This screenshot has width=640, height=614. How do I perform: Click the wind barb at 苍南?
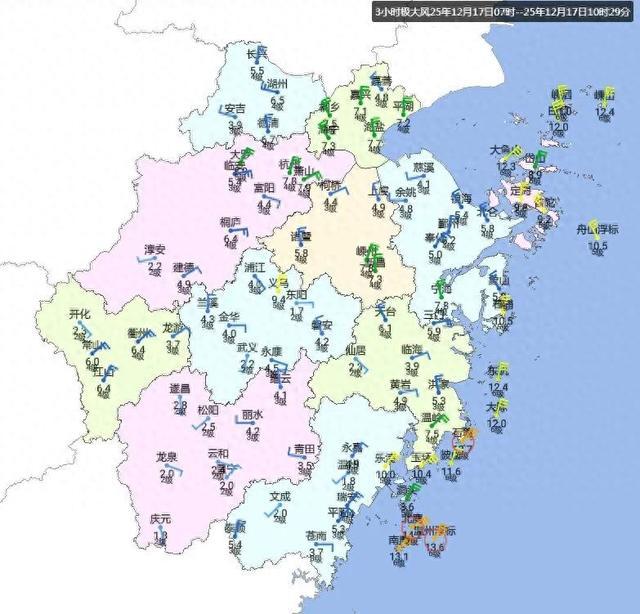[x=325, y=546]
